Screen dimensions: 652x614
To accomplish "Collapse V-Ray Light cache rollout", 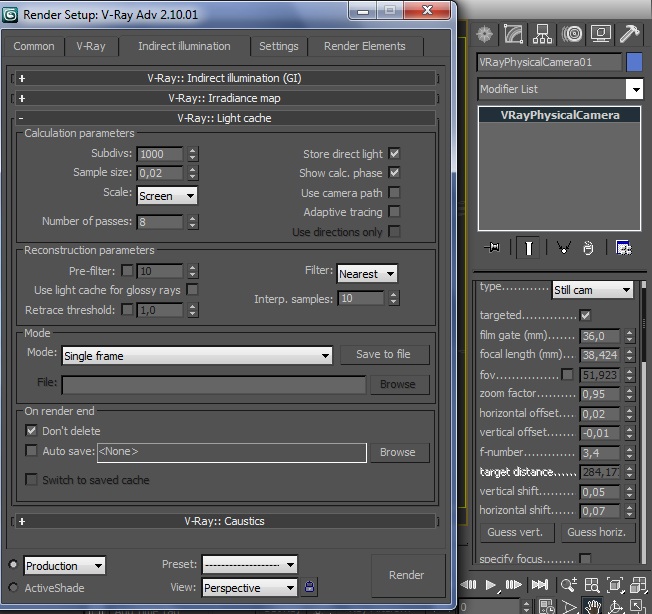I will point(225,118).
